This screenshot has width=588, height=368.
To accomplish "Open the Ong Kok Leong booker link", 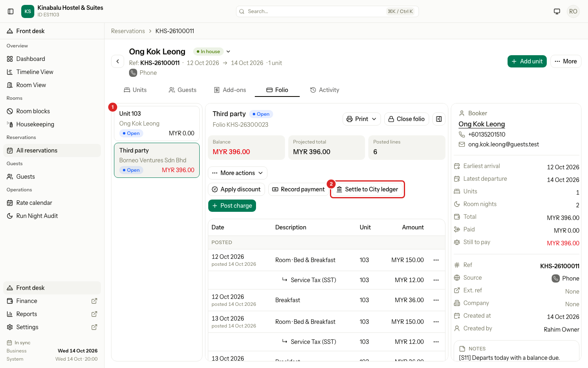I will (482, 124).
